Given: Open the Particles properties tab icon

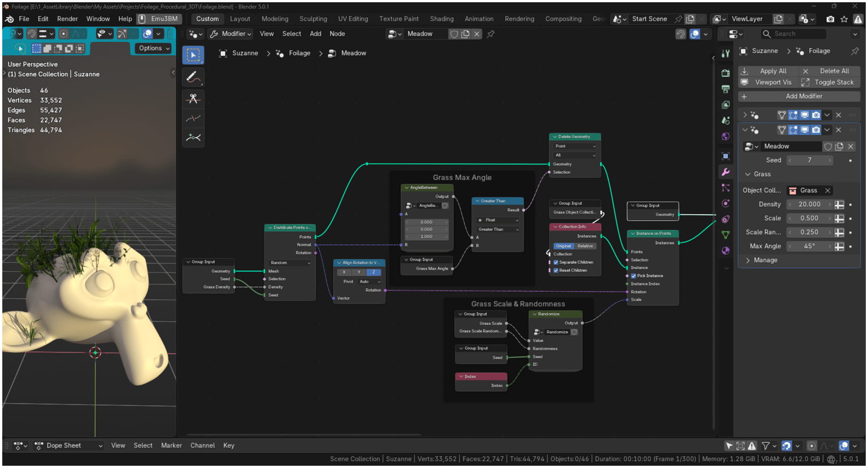Looking at the screenshot, I should [x=726, y=188].
